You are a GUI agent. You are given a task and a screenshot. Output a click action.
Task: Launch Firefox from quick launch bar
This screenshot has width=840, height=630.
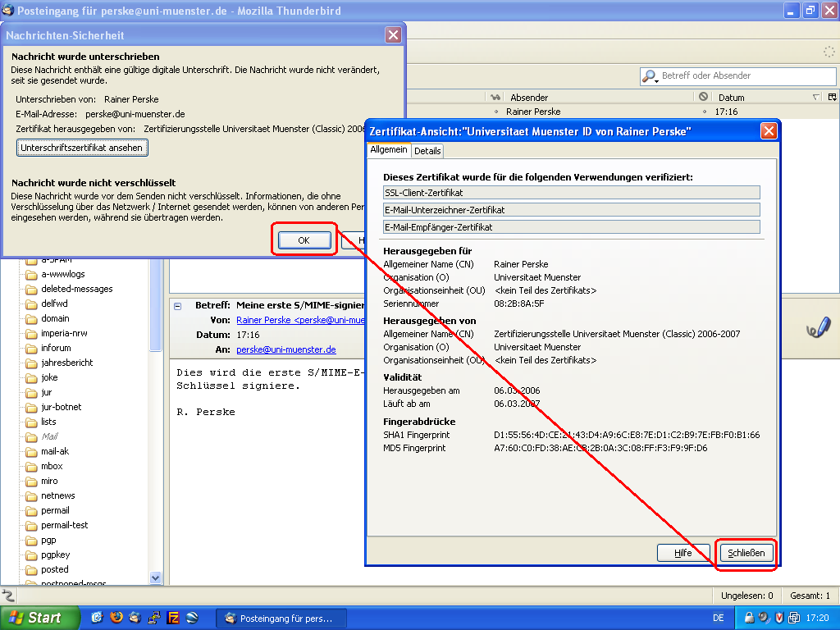pos(116,618)
